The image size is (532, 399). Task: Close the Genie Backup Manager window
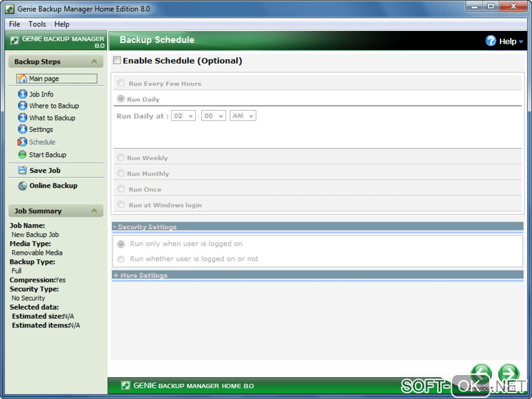[513, 6]
